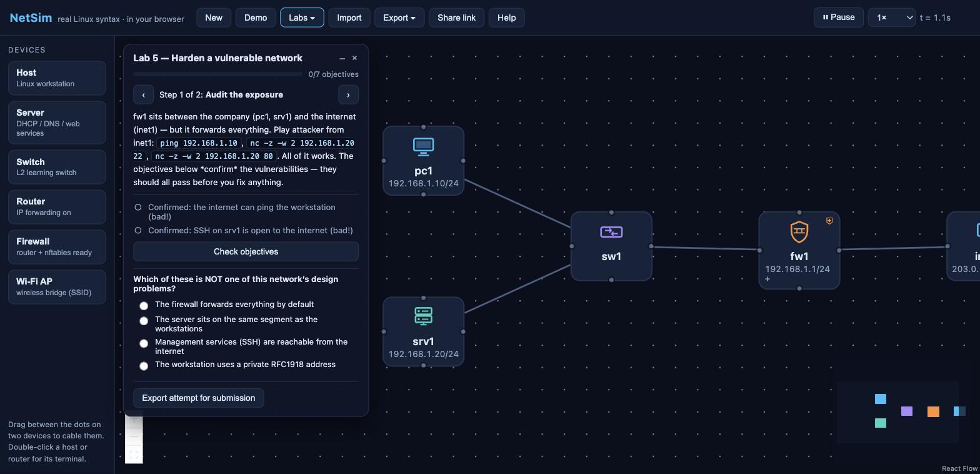Click sw1's bottom connection handle
The width and height of the screenshot is (980, 474).
point(611,280)
